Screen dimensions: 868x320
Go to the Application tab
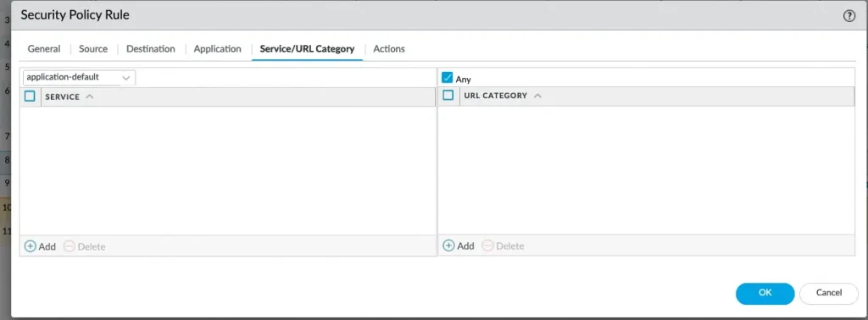pyautogui.click(x=218, y=48)
